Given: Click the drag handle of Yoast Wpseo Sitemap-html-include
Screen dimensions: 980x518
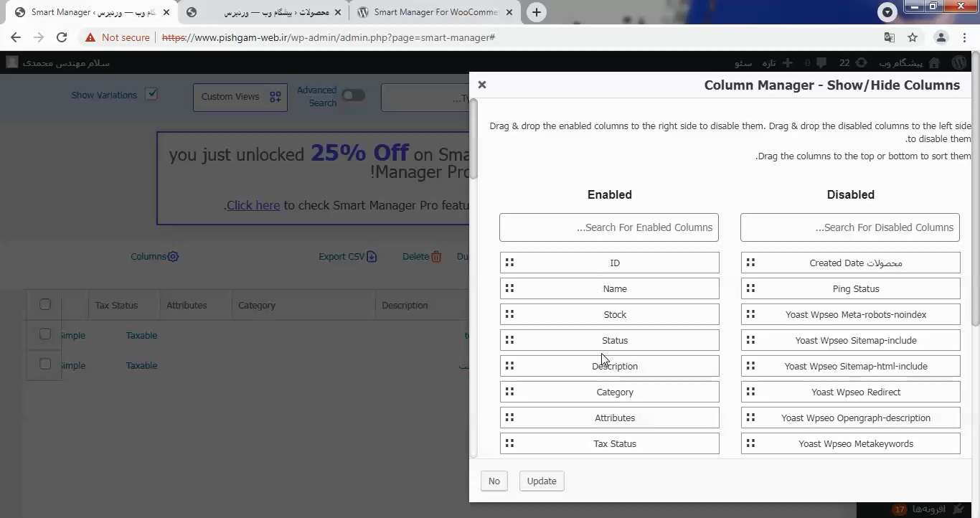Looking at the screenshot, I should (x=750, y=366).
